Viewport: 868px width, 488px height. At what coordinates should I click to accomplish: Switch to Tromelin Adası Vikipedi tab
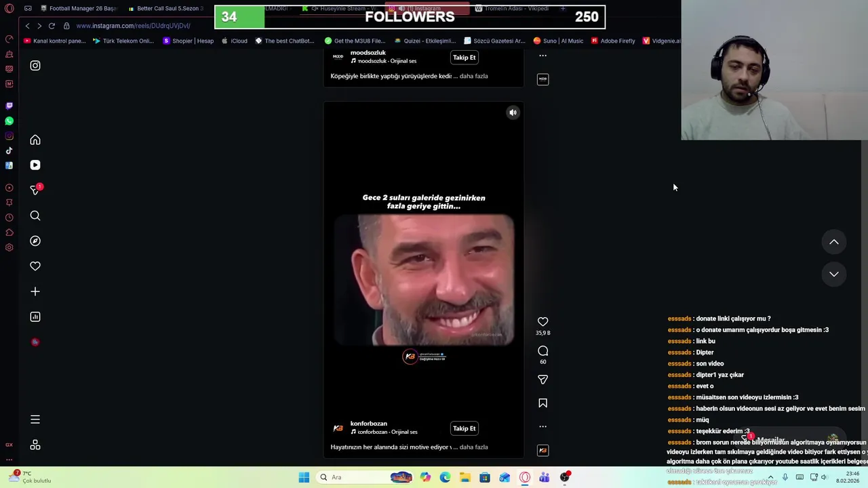pyautogui.click(x=512, y=9)
